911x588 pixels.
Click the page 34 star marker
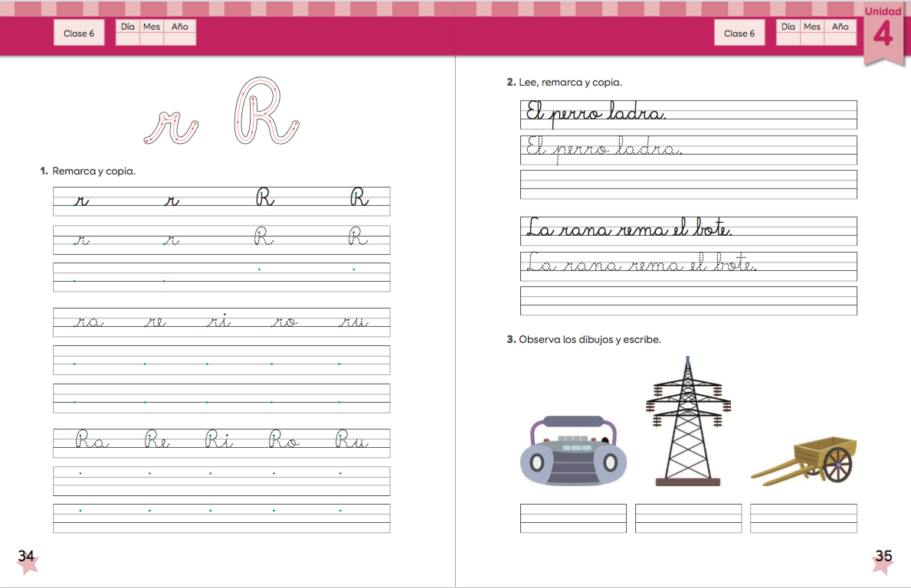(28, 559)
